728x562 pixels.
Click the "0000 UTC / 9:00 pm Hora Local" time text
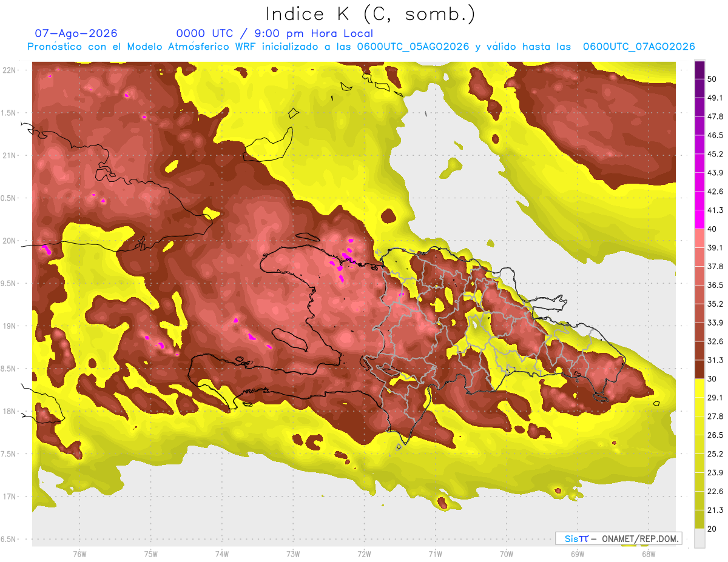coord(275,33)
